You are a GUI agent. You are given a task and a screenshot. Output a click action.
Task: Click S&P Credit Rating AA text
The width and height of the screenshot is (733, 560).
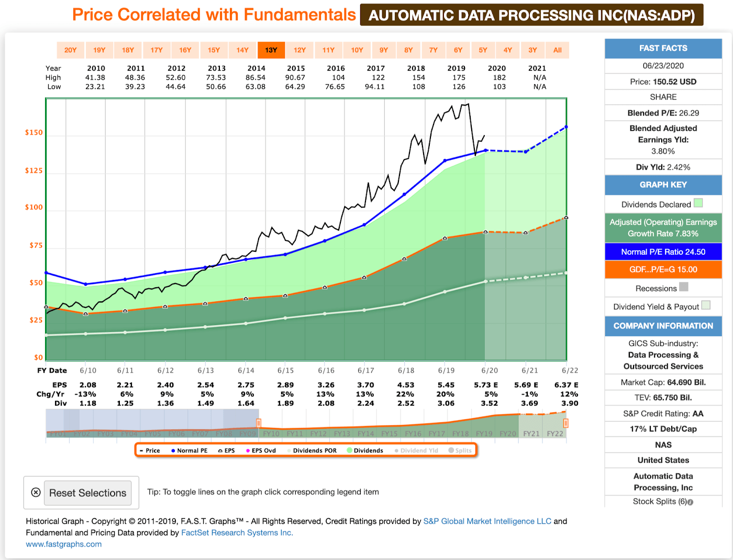(663, 414)
